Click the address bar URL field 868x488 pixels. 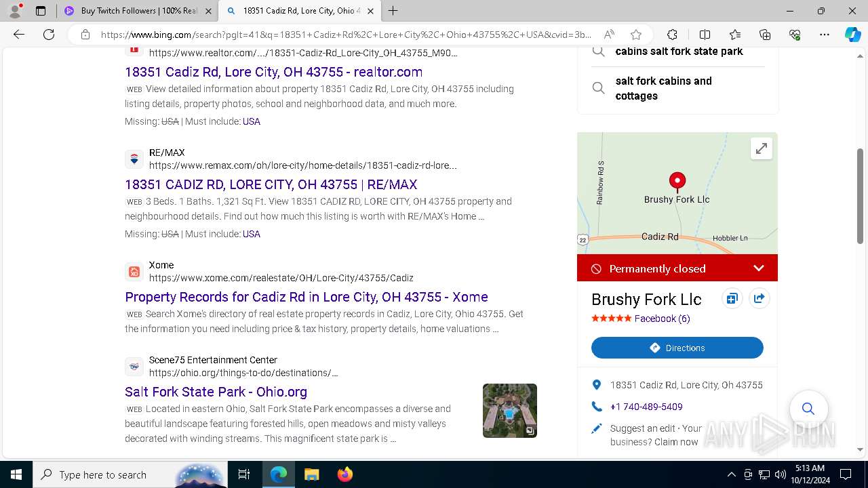[x=346, y=35]
